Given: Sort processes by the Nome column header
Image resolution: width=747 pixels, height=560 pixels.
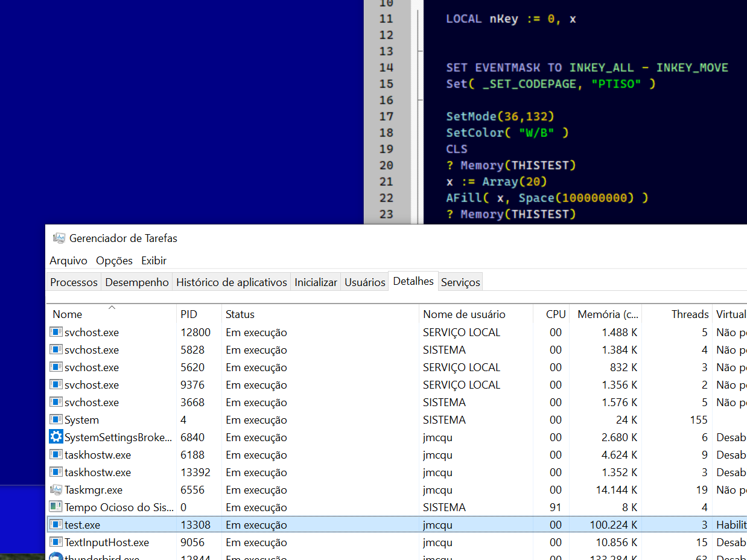Looking at the screenshot, I should pos(67,314).
